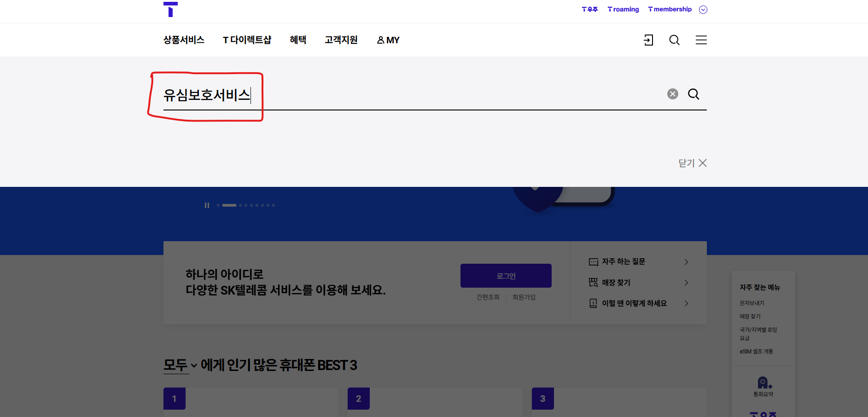Viewport: 868px width, 417px height.
Task: Open the 회원가입 link
Action: (x=524, y=297)
